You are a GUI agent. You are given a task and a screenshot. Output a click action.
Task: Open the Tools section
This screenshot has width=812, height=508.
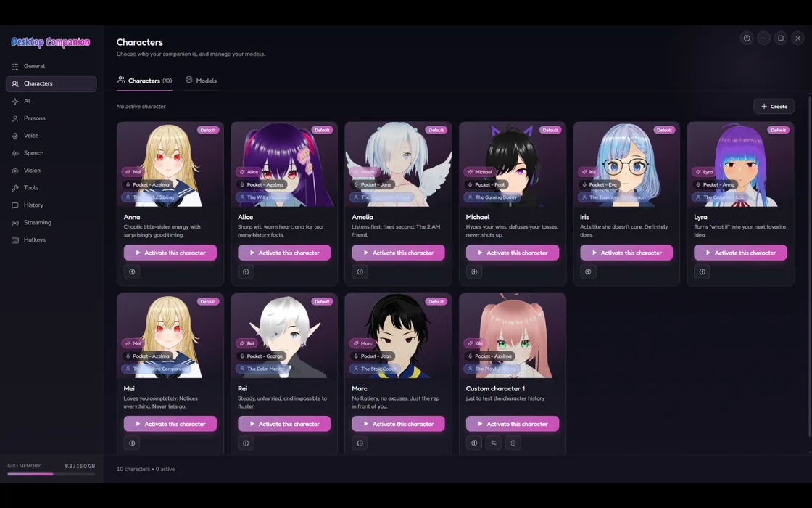pos(51,188)
